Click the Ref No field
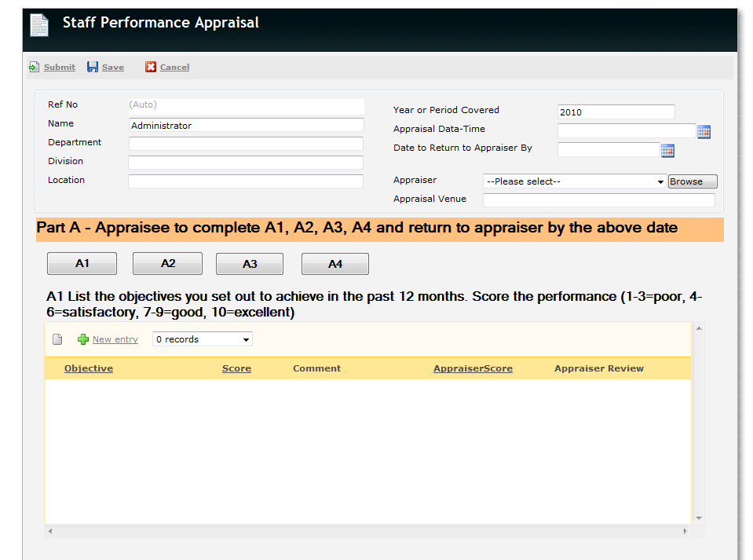The image size is (753, 560). (x=246, y=106)
